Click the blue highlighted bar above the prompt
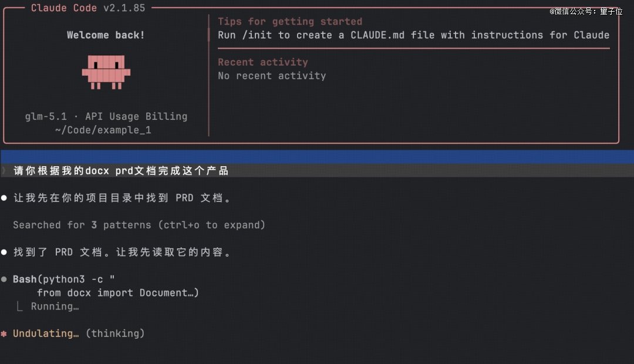Image resolution: width=634 pixels, height=364 pixels. pos(317,157)
